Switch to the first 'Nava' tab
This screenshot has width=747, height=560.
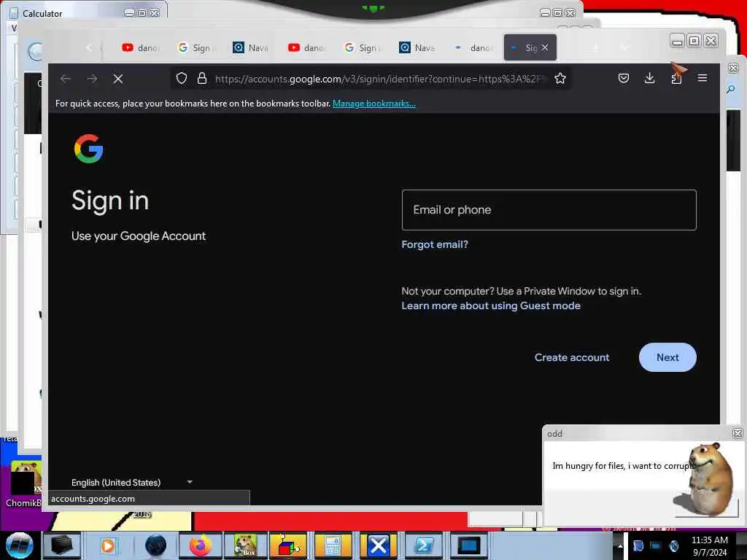251,47
